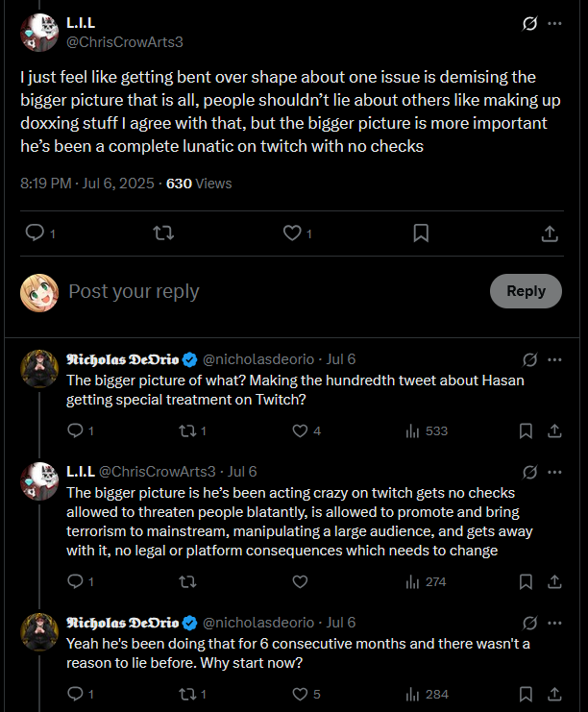Click reply icon under main post

[x=35, y=233]
